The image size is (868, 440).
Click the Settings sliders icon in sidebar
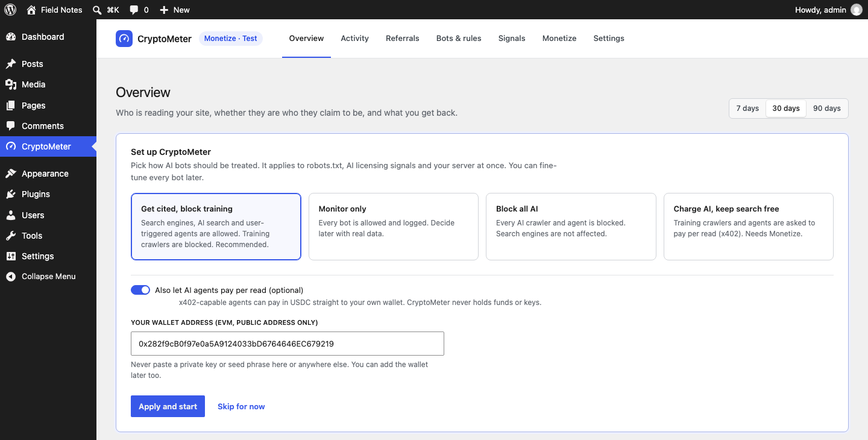11,256
